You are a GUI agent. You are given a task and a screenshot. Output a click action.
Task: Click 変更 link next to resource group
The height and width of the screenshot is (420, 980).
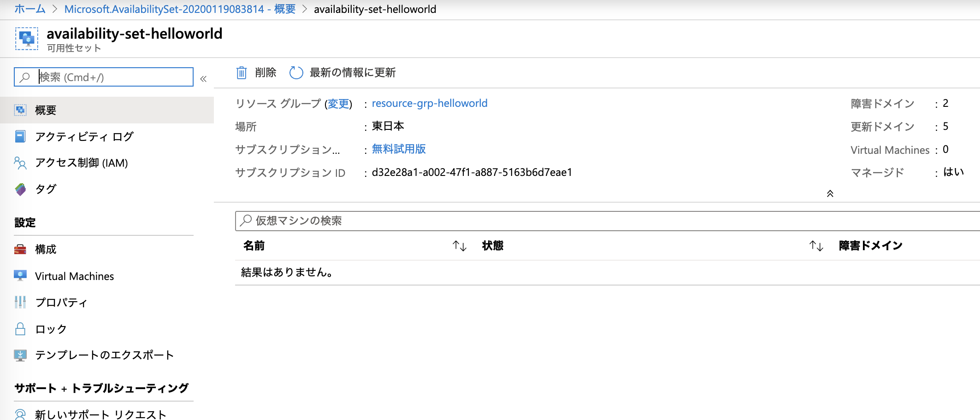coord(338,104)
